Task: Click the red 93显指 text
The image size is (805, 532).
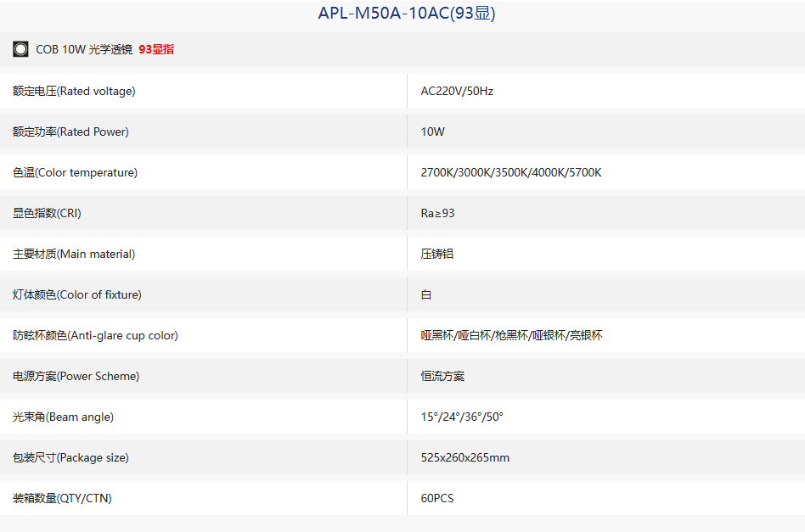Action: pyautogui.click(x=156, y=49)
